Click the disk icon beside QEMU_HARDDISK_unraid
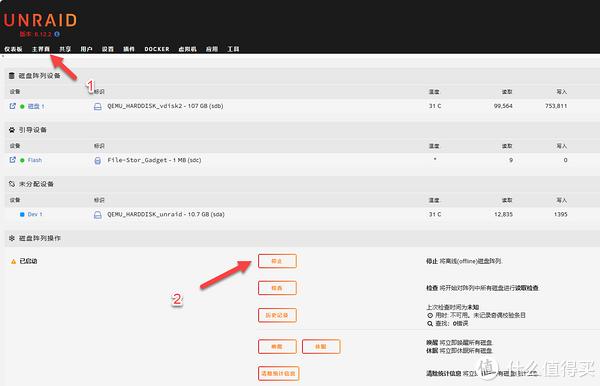This screenshot has height=386, width=600. coord(98,215)
